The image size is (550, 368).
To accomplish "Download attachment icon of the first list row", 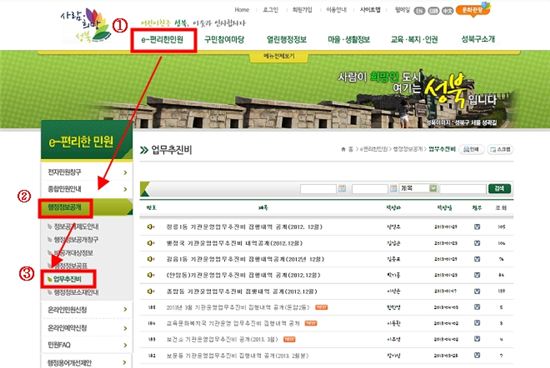I will click(x=477, y=227).
